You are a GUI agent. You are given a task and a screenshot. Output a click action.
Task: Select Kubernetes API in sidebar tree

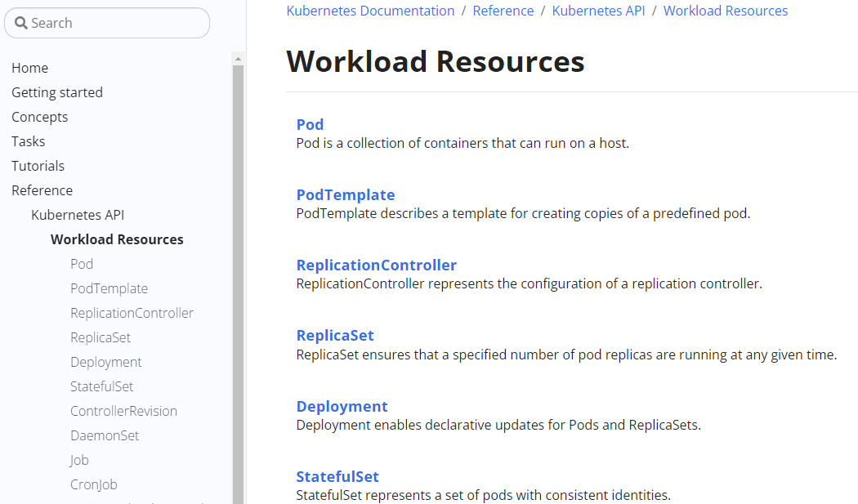pos(78,215)
